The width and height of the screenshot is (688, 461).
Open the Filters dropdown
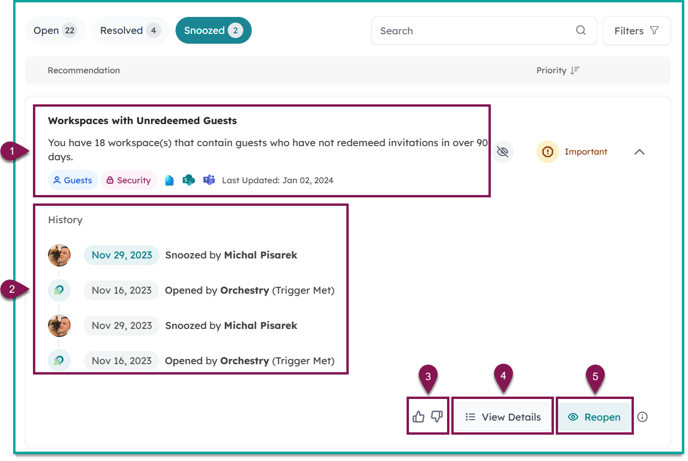point(637,31)
